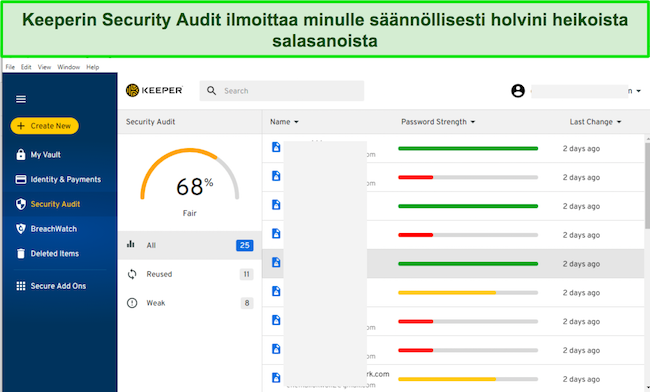Click the sixth record file icon

[276, 291]
